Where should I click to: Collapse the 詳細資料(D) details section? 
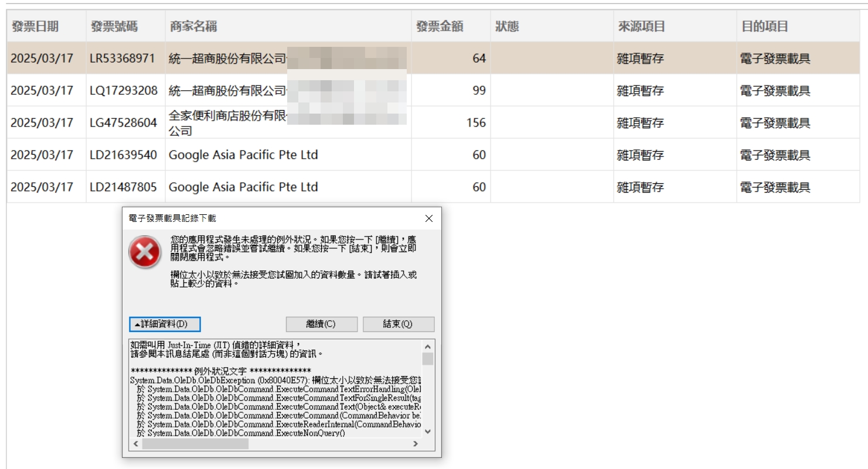(165, 324)
